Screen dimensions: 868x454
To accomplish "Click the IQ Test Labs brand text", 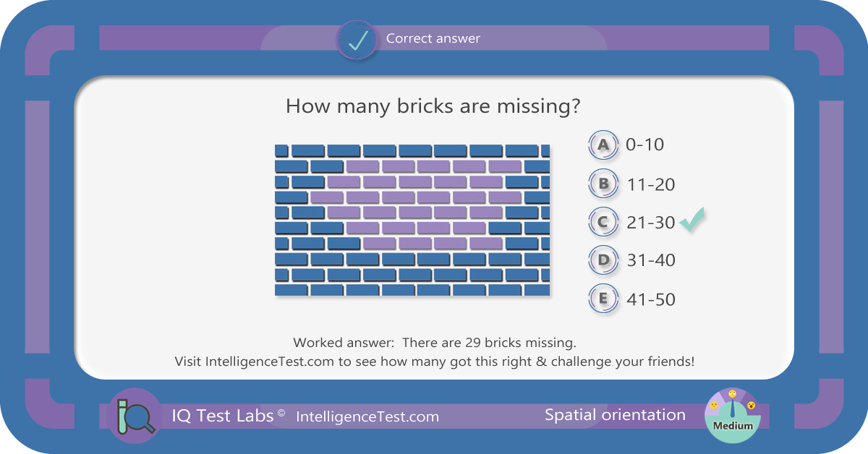I will [x=223, y=416].
